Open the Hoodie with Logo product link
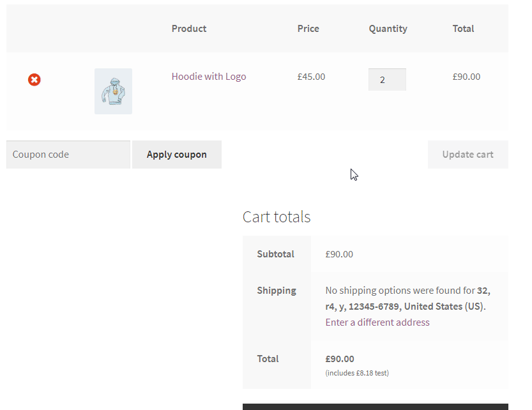Viewport: 532px width, 410px height. pyautogui.click(x=208, y=76)
